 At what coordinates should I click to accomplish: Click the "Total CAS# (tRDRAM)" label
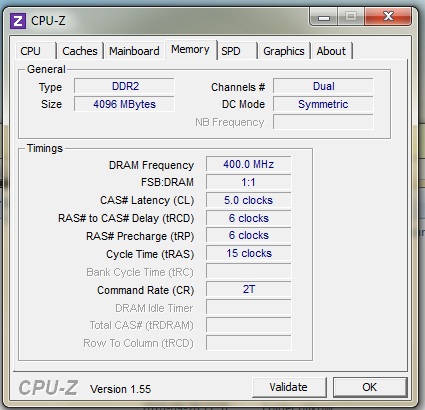point(142,325)
